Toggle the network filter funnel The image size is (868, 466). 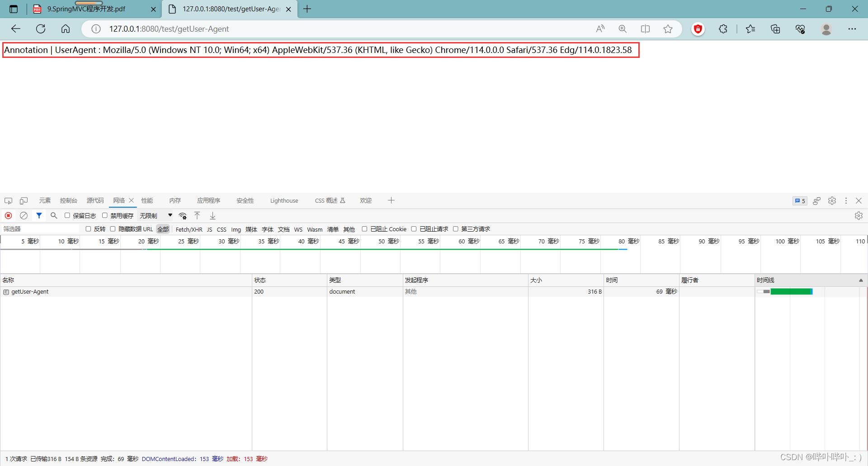[x=39, y=215]
